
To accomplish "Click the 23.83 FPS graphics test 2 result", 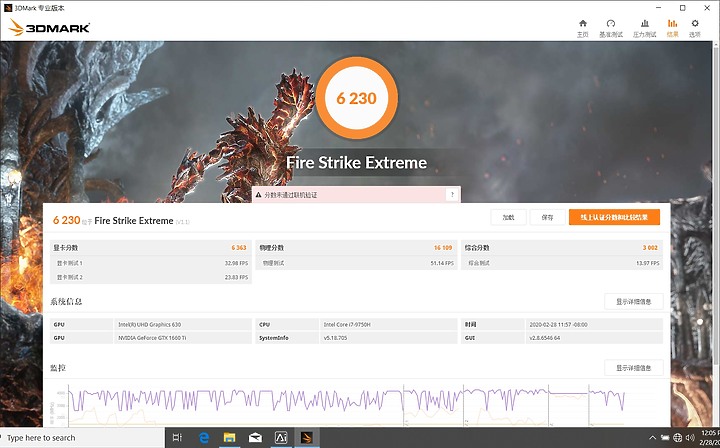I will coord(236,277).
